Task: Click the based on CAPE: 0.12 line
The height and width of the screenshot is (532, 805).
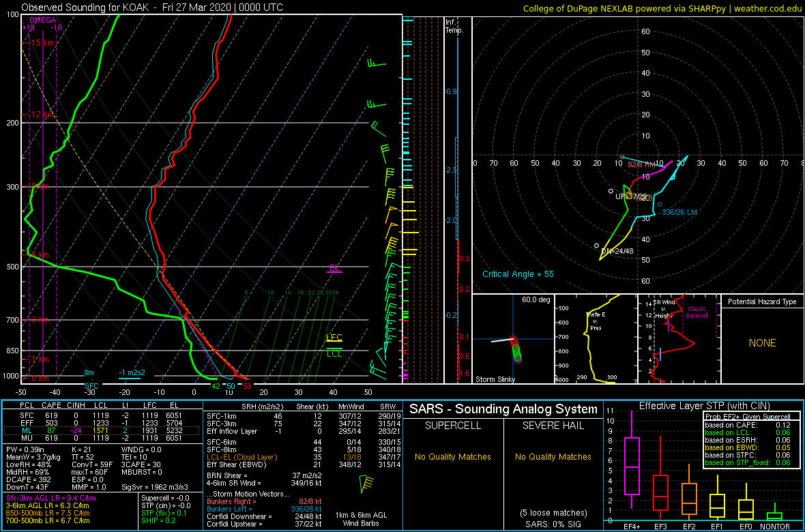Action: coord(748,425)
